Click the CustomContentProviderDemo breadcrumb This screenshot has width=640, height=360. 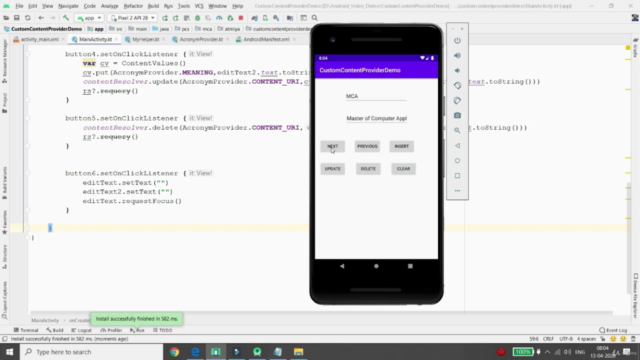42,29
